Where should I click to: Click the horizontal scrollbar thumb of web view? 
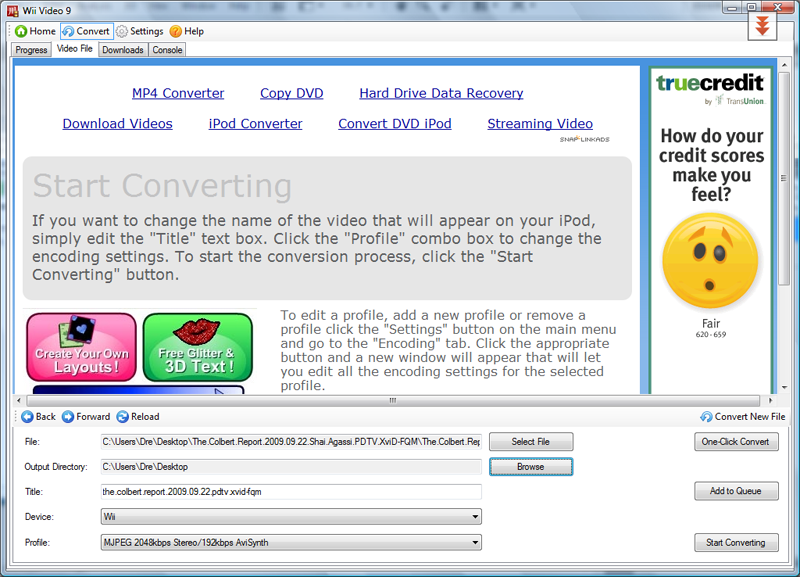(393, 400)
